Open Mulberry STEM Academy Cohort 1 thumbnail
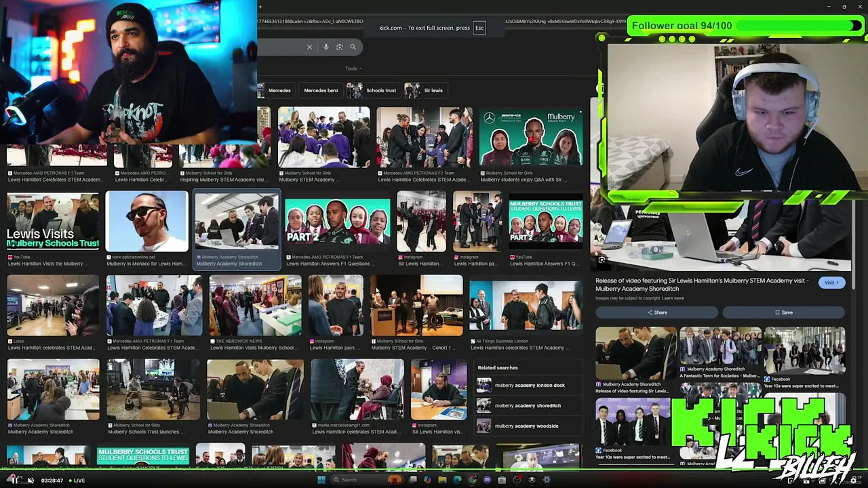Image resolution: width=868 pixels, height=488 pixels. 416,306
